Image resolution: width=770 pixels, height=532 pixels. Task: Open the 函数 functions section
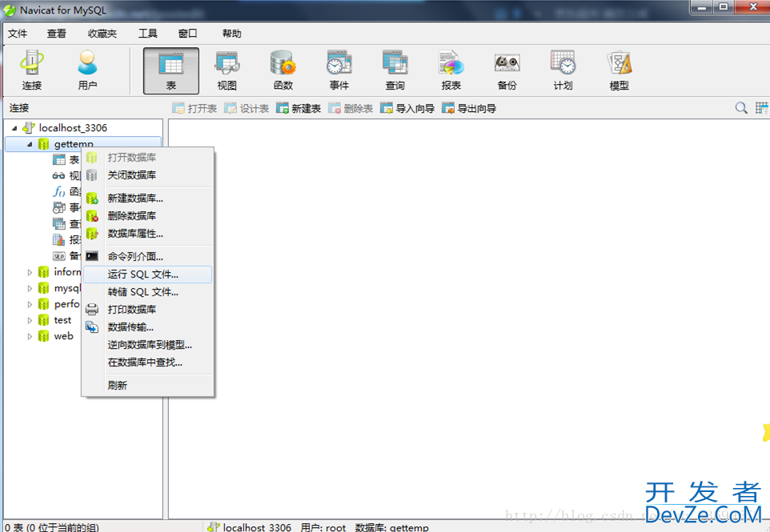click(x=283, y=70)
